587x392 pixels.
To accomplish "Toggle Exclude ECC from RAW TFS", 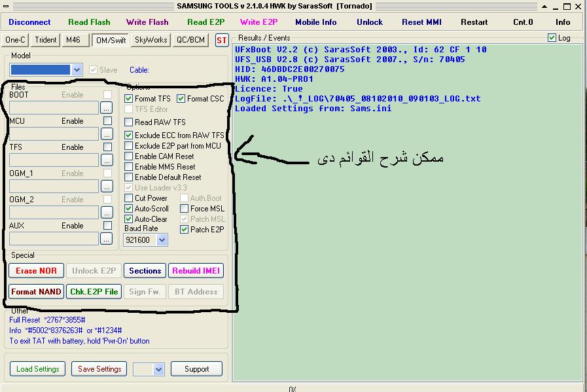I will [128, 135].
